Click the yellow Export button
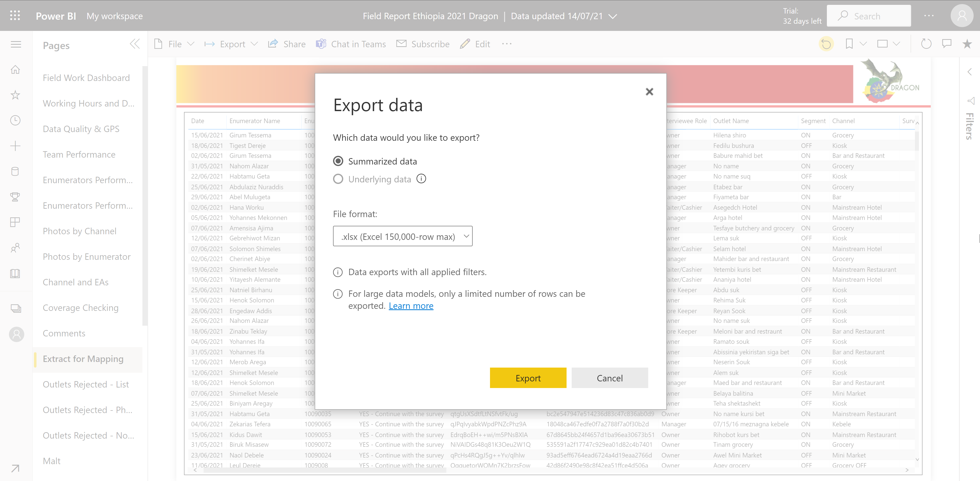The image size is (980, 481). click(528, 378)
